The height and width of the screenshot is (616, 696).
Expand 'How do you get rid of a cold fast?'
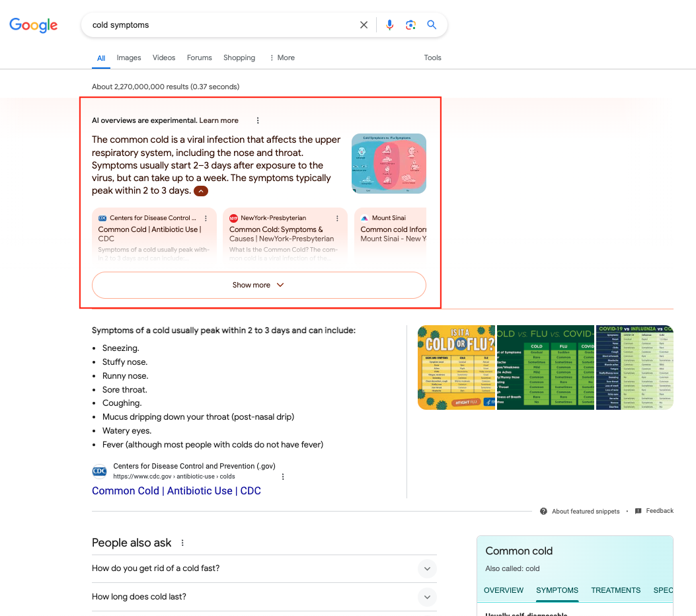tap(427, 568)
